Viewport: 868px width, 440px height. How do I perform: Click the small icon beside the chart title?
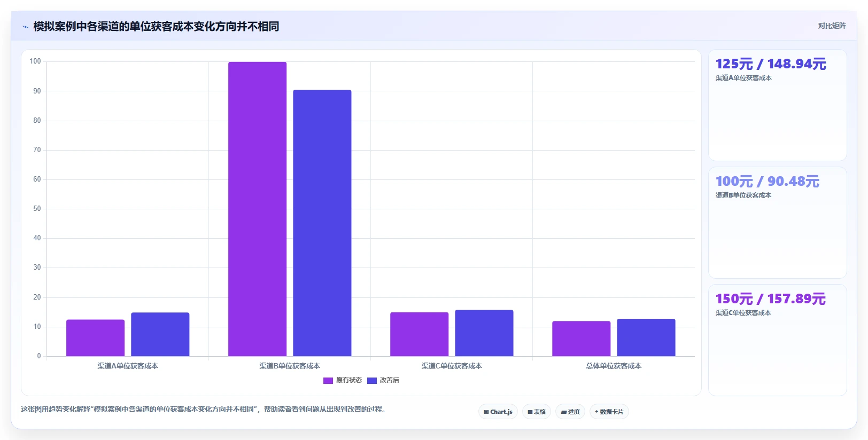(x=25, y=27)
